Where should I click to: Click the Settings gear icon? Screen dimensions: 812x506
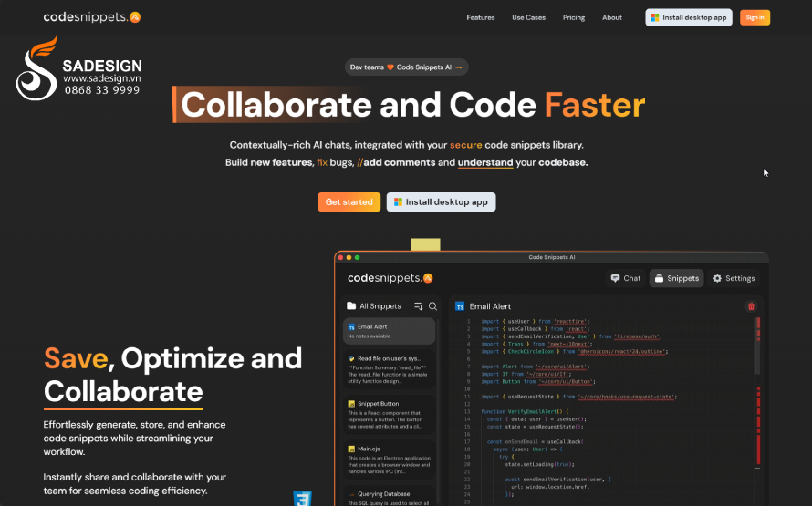click(x=717, y=278)
